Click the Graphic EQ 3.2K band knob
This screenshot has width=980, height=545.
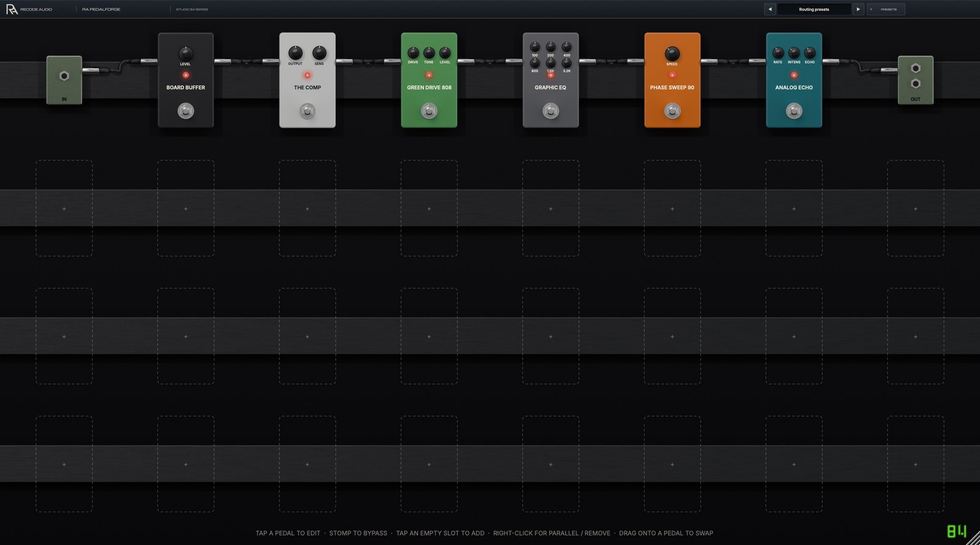tap(567, 63)
